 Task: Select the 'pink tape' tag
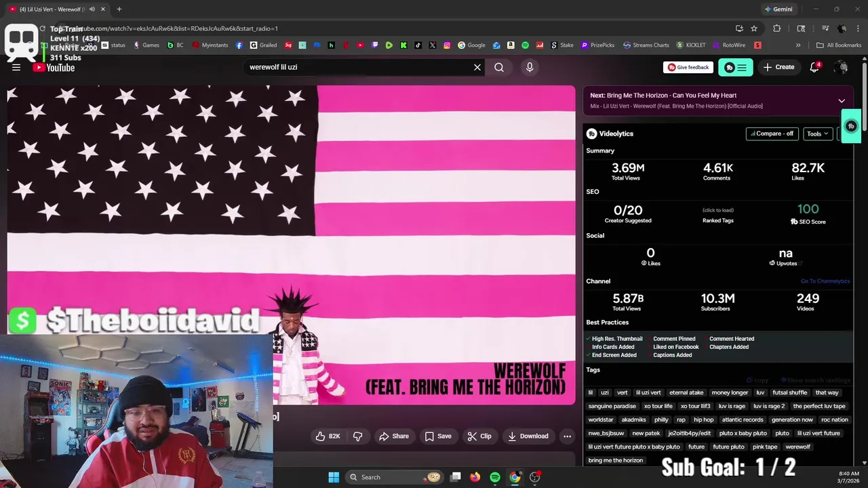coord(765,447)
